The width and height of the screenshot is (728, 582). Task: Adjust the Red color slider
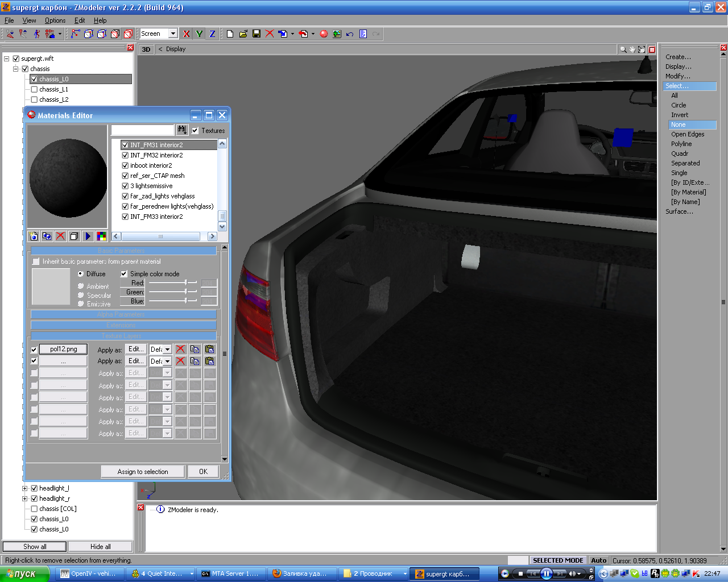[x=185, y=282]
